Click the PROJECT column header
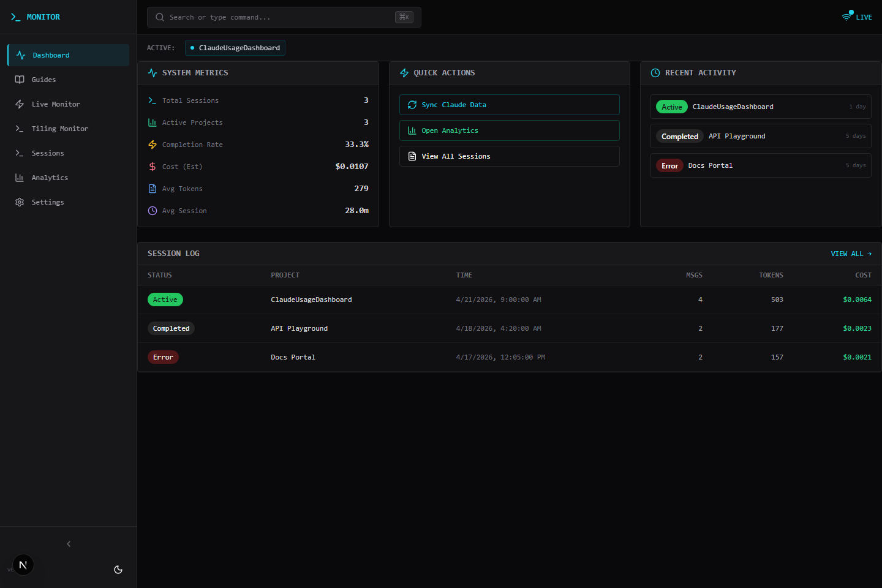Screen dimensions: 882x588 point(285,275)
